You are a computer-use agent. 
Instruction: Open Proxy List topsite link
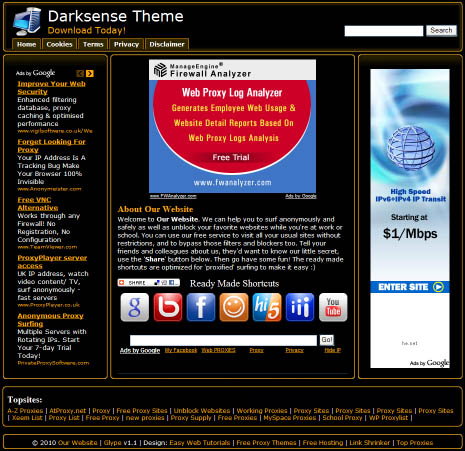pos(64,418)
